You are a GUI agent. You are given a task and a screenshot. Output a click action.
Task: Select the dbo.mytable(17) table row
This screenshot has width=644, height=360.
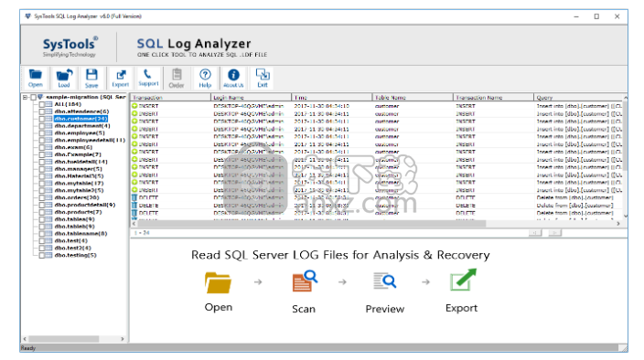click(x=79, y=184)
